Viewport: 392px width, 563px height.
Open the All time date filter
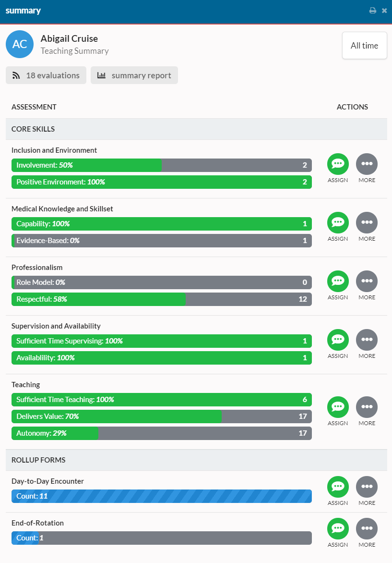pos(364,45)
